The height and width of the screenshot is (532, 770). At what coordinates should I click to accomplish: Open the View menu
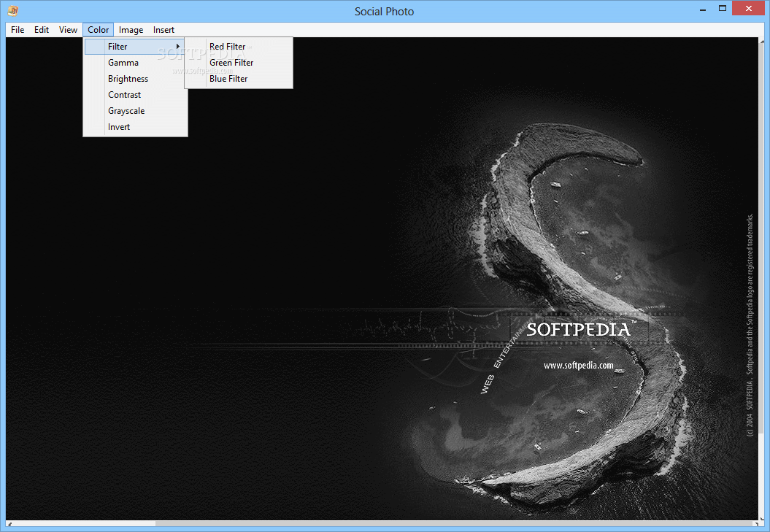pyautogui.click(x=68, y=30)
